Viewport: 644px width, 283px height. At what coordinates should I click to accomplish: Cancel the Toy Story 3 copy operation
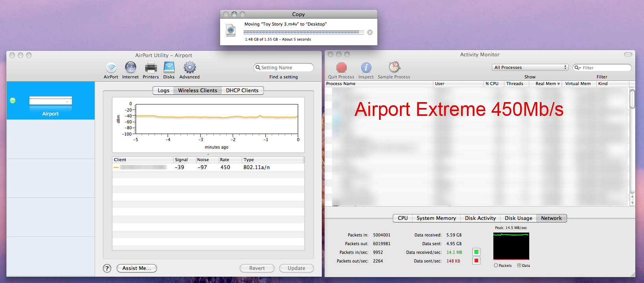(370, 32)
